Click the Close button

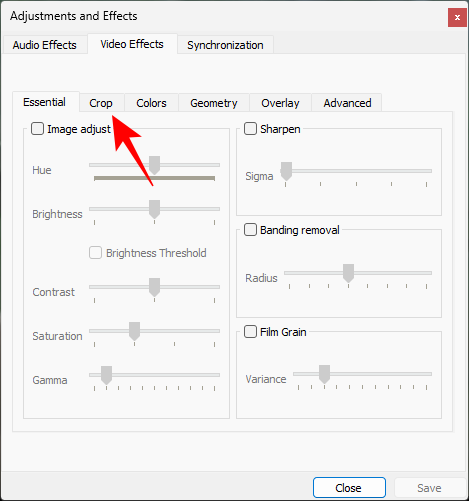[x=349, y=488]
